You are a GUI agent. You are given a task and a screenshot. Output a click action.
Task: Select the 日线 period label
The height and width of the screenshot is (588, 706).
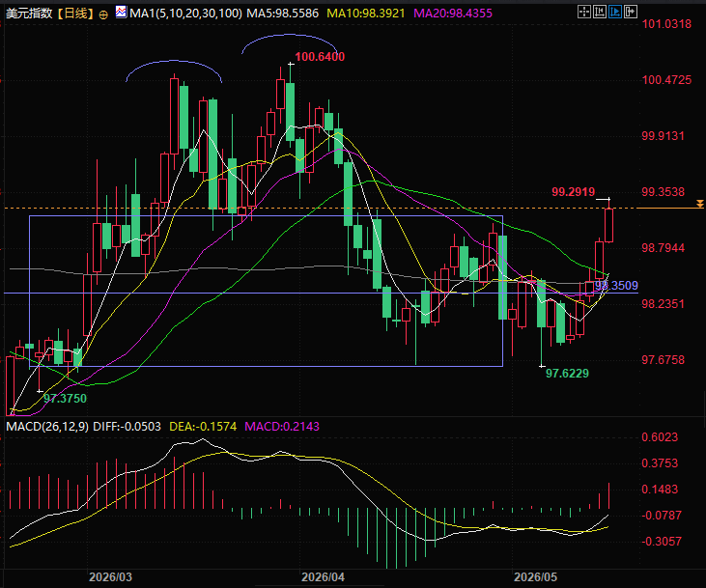75,14
